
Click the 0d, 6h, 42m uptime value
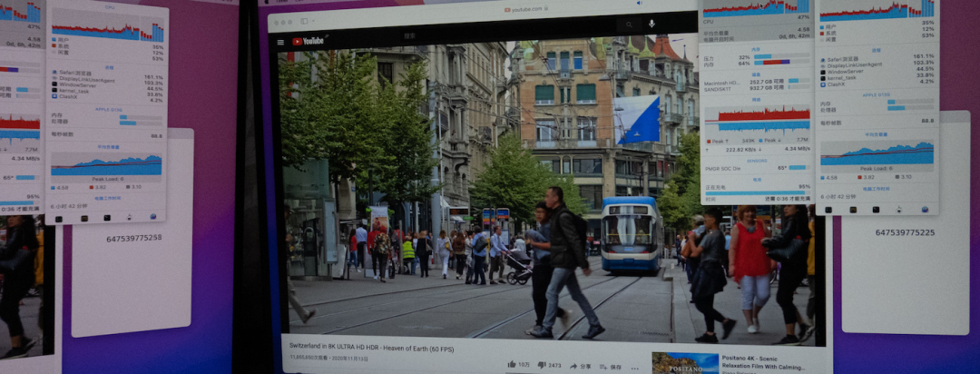793,37
